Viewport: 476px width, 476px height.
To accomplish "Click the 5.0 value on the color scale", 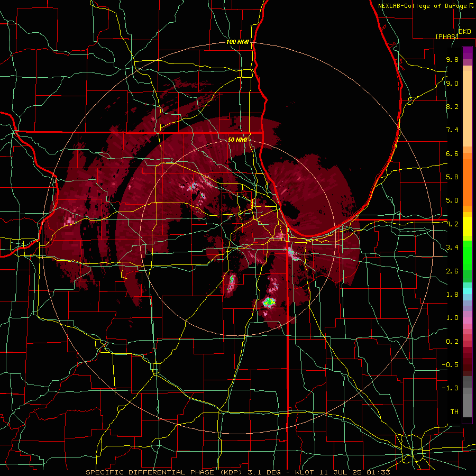I will point(452,200).
